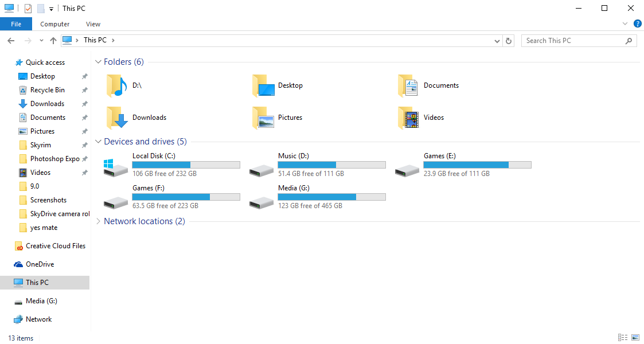Click the New folder quick access toolbar icon
This screenshot has width=644, height=344.
41,9
